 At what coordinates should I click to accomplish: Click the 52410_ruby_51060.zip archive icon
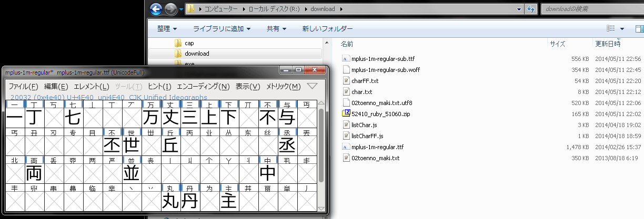pos(346,113)
